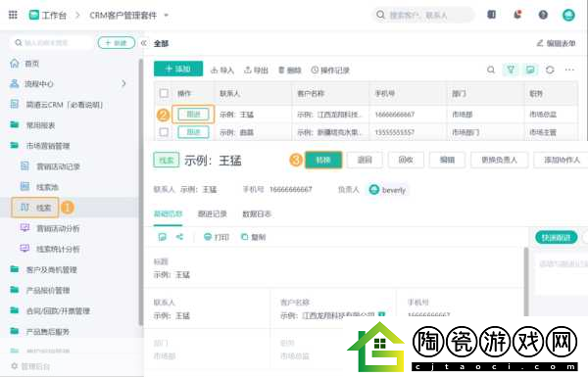The height and width of the screenshot is (377, 588).
Task: Click the green 添加 button
Action: (x=178, y=69)
